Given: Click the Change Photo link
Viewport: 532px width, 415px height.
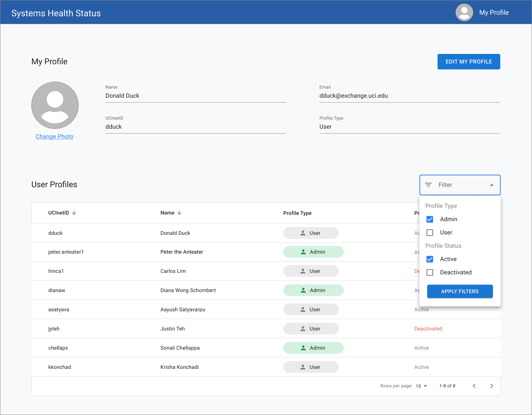Looking at the screenshot, I should (55, 136).
